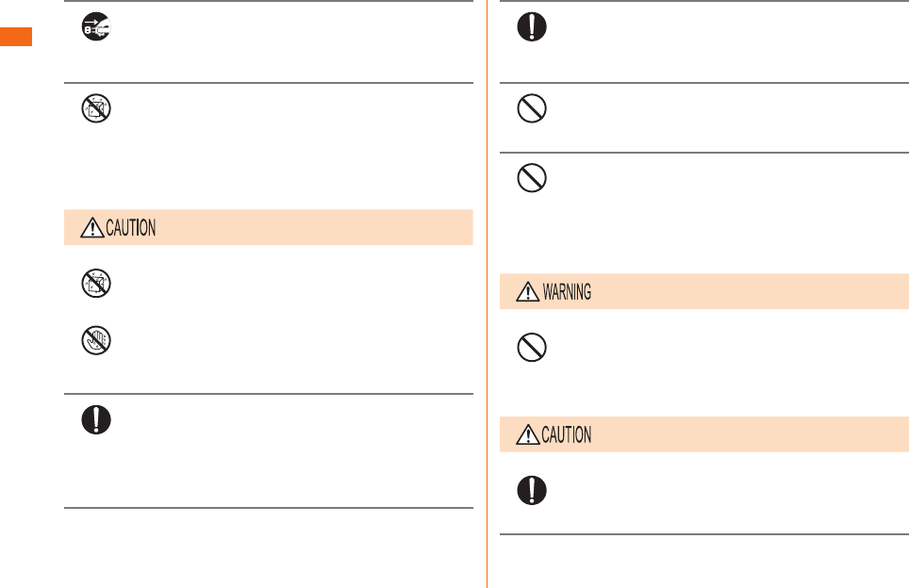Image resolution: width=909 pixels, height=588 pixels.
Task: Click the prohibition sign directly above the WARNING banner
Action: point(532,178)
